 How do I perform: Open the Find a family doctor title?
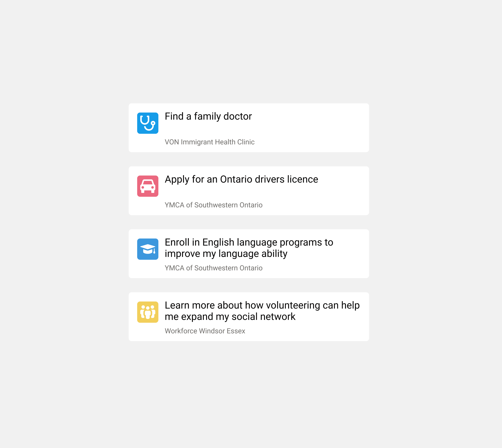tap(208, 116)
